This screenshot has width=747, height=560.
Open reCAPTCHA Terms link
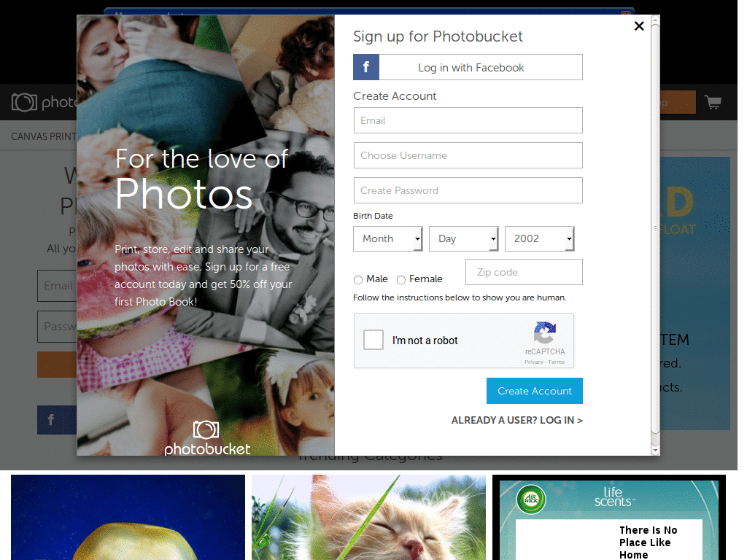click(x=556, y=362)
